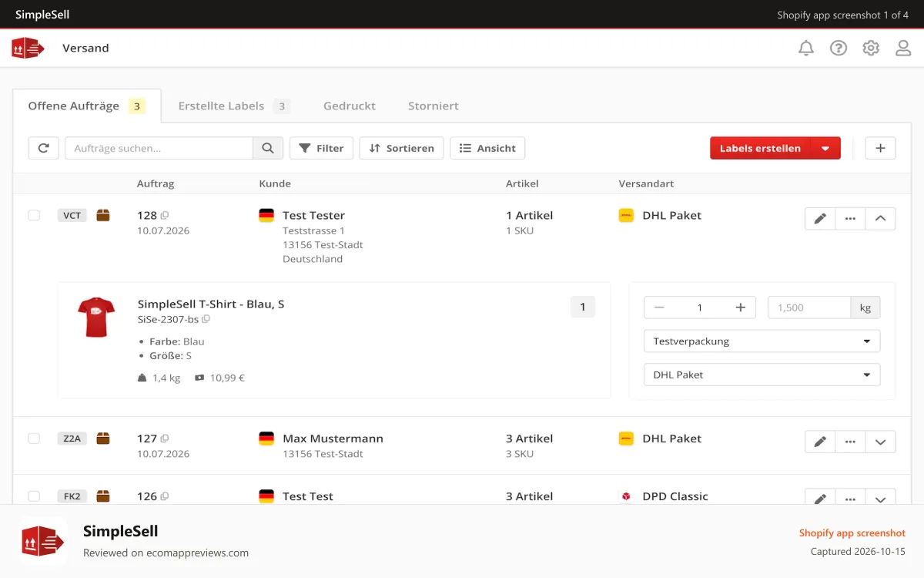Open the Ansicht view menu
Screen dimensions: 924x578
point(487,148)
